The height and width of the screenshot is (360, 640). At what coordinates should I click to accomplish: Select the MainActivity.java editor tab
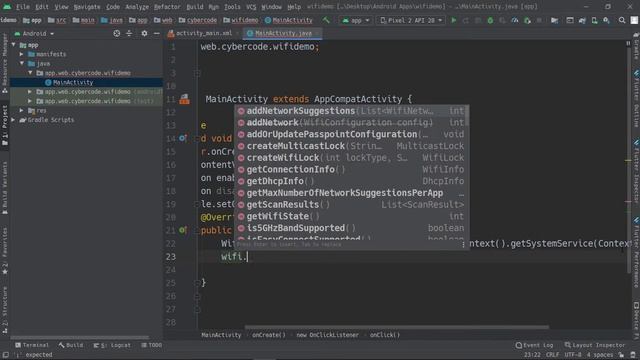[x=283, y=33]
